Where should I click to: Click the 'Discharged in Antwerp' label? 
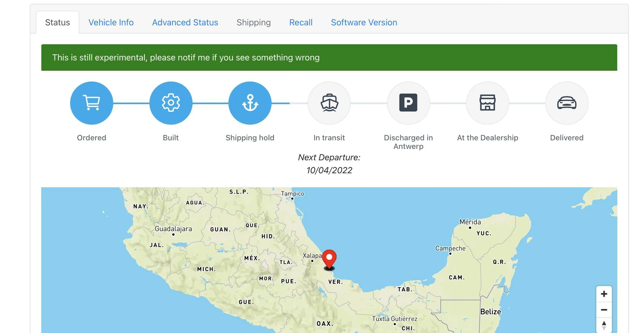[408, 142]
